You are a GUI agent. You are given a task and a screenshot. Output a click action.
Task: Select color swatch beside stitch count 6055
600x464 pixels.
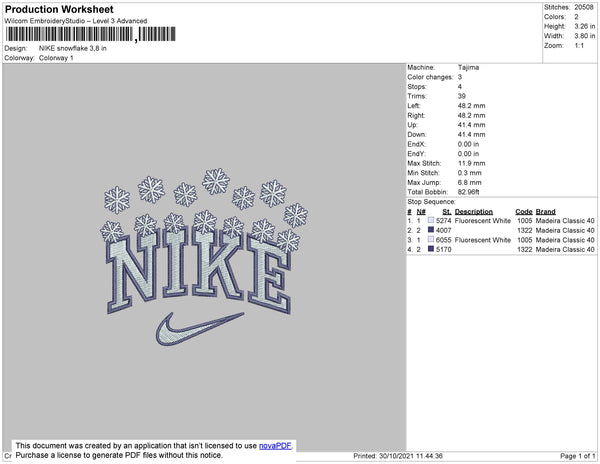point(431,239)
